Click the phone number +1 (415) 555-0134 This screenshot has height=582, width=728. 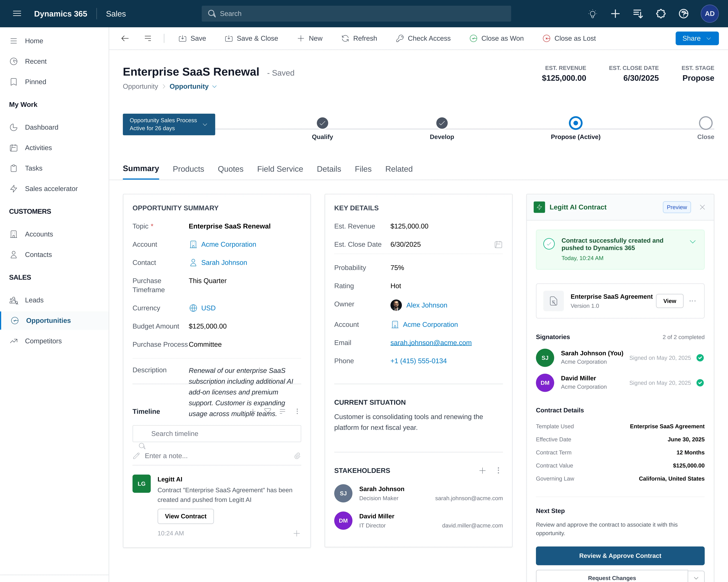pyautogui.click(x=418, y=361)
